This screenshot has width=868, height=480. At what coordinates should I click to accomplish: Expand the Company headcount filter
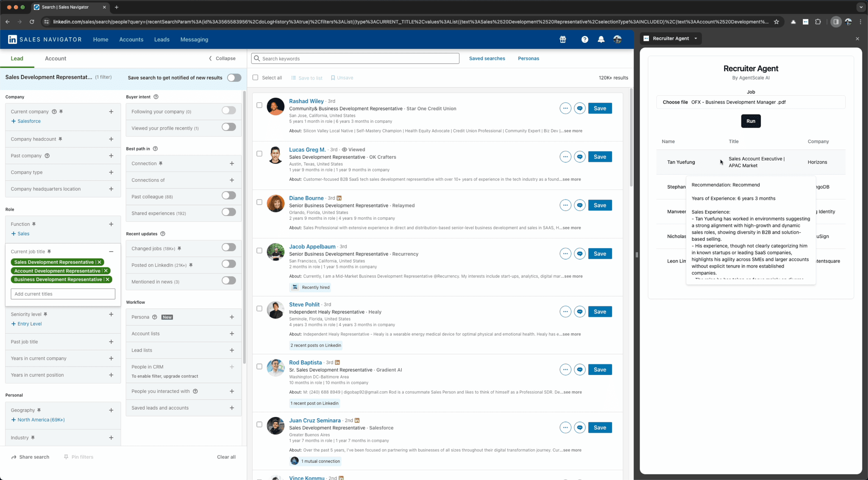click(x=111, y=139)
